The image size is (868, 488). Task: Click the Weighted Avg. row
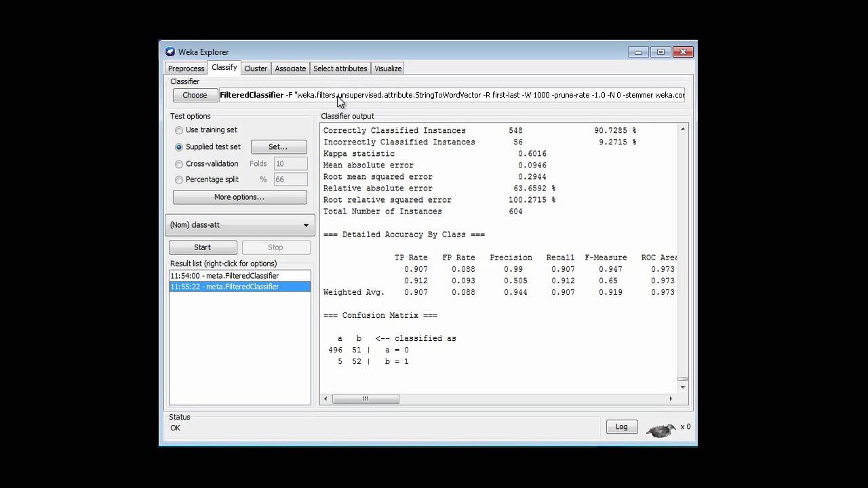pos(498,292)
